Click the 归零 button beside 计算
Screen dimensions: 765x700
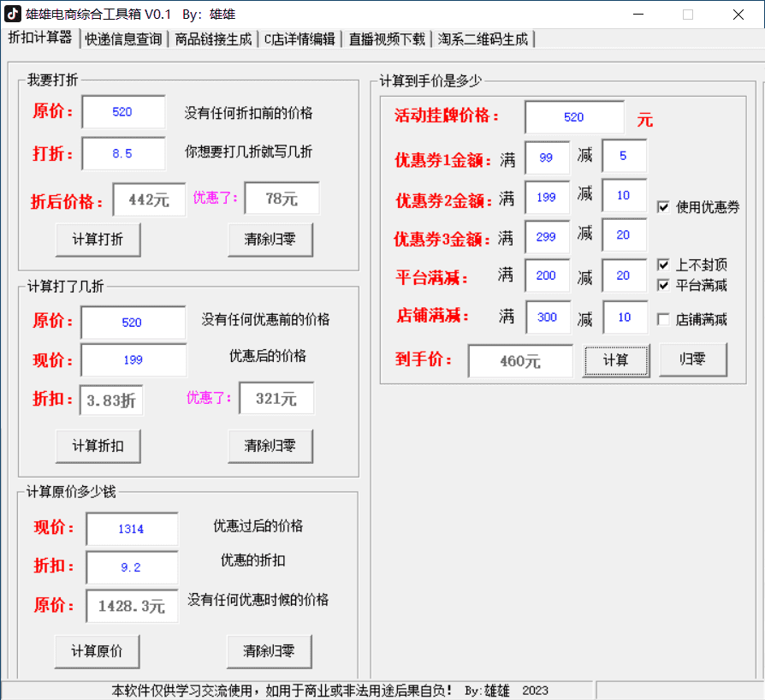point(692,360)
